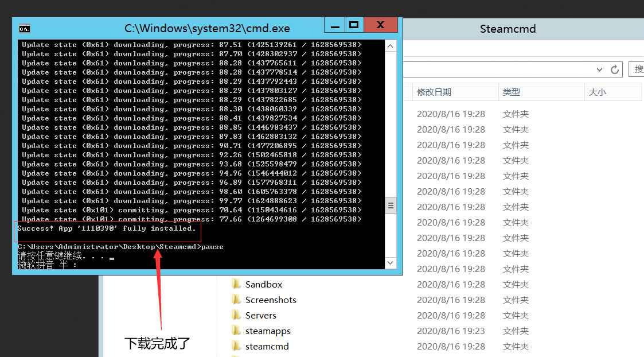Viewport: 644px width, 357px height.
Task: Sort by 大小 column header
Action: click(613, 92)
